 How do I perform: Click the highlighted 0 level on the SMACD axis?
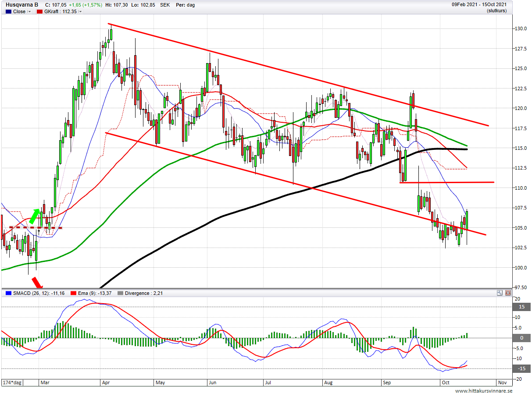pos(521,338)
